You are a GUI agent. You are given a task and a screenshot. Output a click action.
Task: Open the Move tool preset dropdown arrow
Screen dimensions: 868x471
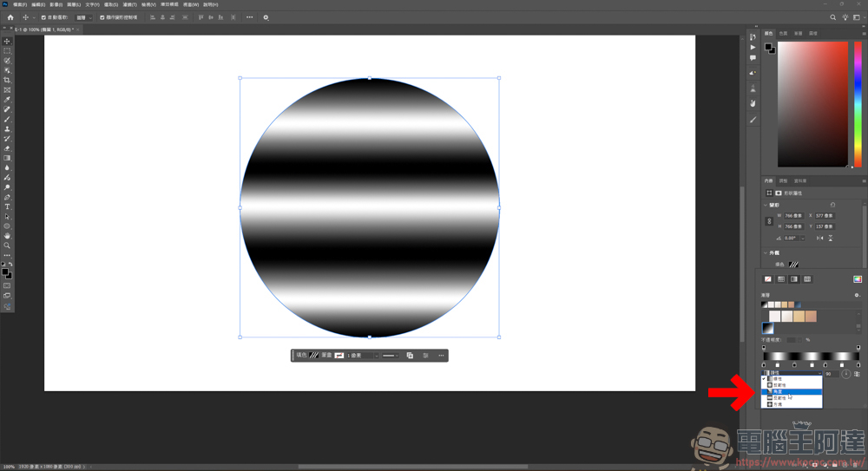[x=34, y=17]
